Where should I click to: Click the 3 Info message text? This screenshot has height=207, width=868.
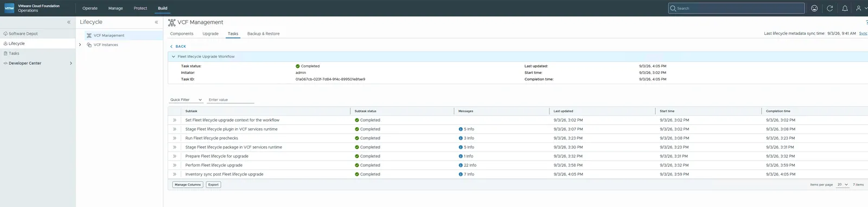[x=469, y=138]
